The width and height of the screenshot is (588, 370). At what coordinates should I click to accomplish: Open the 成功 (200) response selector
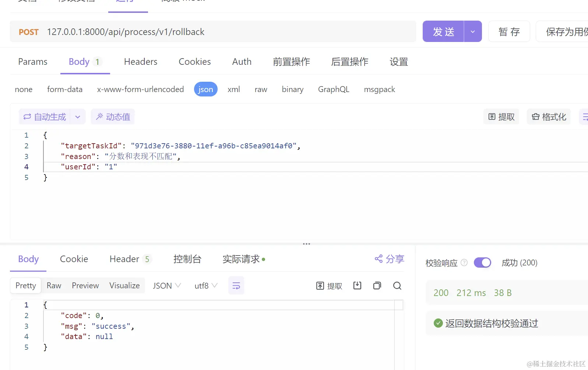click(520, 262)
